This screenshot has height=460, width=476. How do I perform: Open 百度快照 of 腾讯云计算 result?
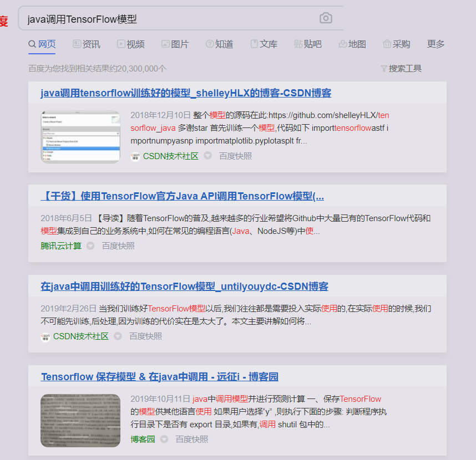click(x=118, y=246)
